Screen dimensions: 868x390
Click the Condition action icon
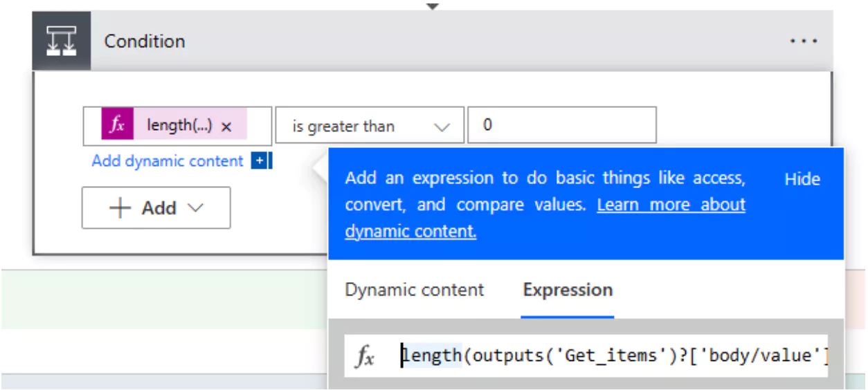[62, 41]
